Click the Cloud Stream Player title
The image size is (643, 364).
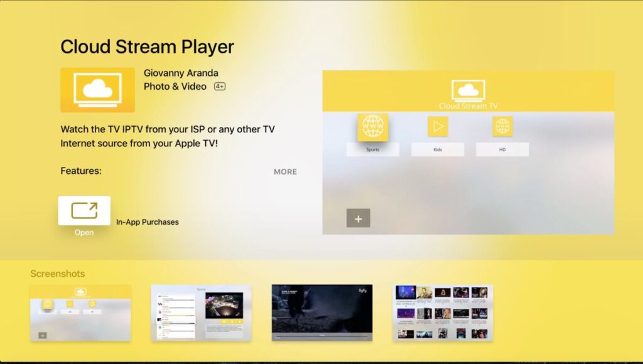147,46
